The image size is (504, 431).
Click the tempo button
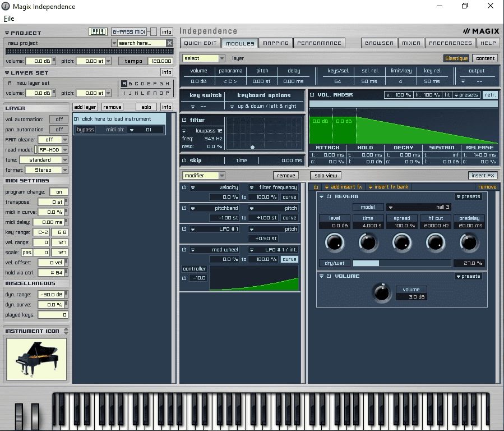click(133, 61)
